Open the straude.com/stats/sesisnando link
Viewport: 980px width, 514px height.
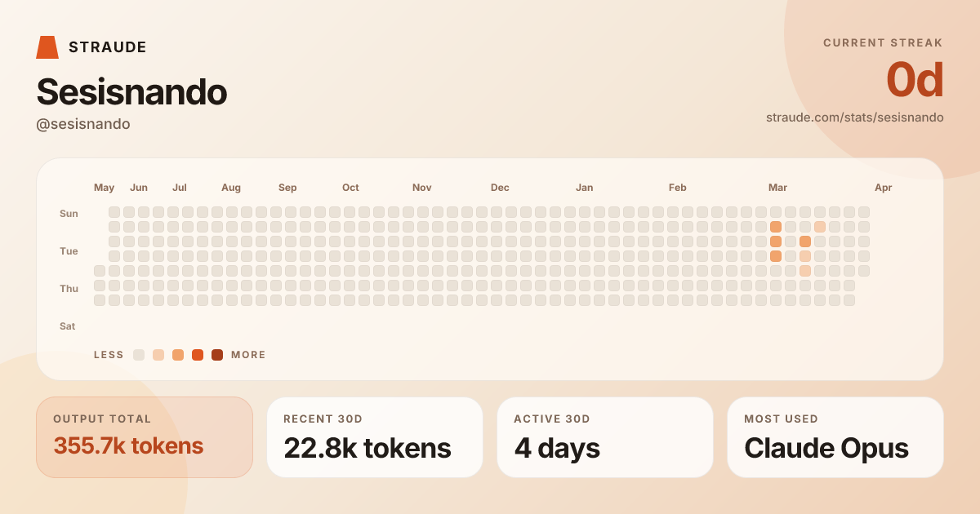click(854, 117)
